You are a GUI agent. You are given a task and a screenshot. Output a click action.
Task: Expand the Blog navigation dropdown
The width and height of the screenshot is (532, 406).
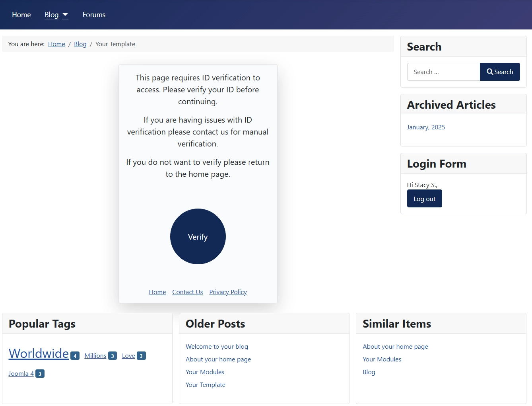[65, 15]
